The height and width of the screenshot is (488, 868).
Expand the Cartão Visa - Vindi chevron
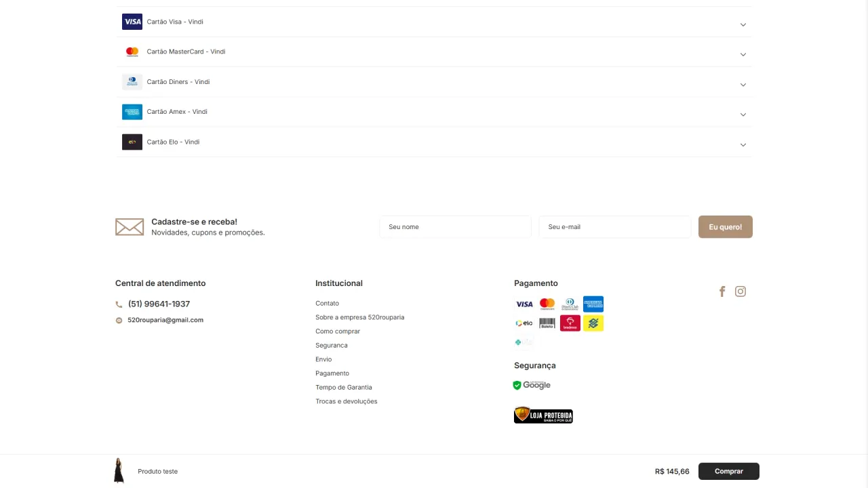743,24
